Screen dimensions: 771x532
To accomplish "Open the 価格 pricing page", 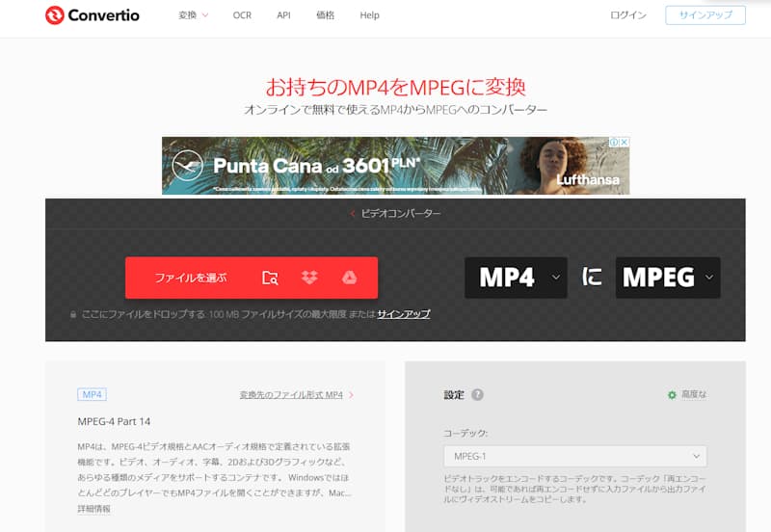I will point(326,15).
